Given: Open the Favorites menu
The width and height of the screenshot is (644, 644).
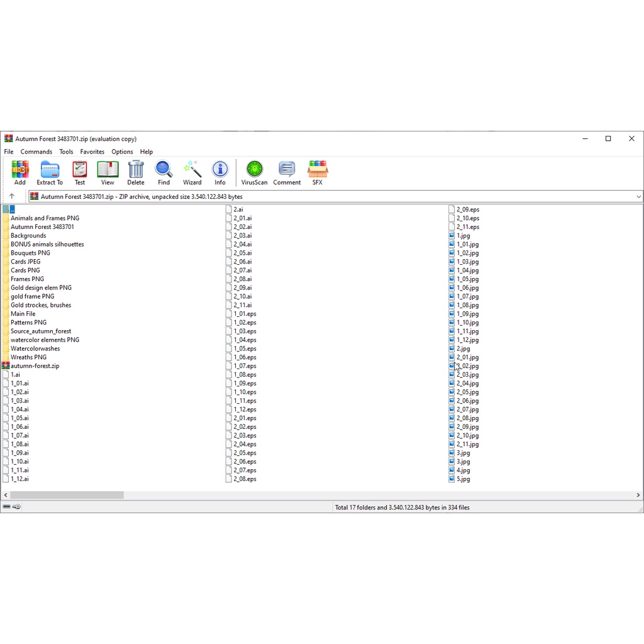Looking at the screenshot, I should [92, 152].
